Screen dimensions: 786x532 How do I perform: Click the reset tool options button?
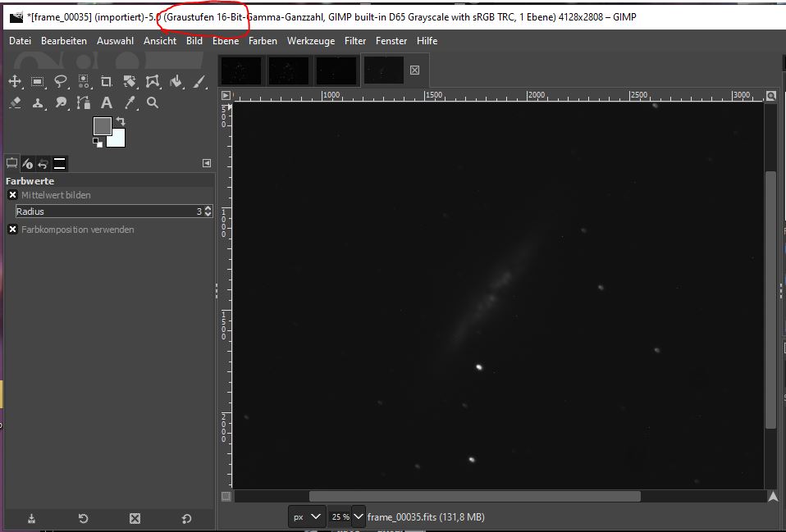(186, 518)
